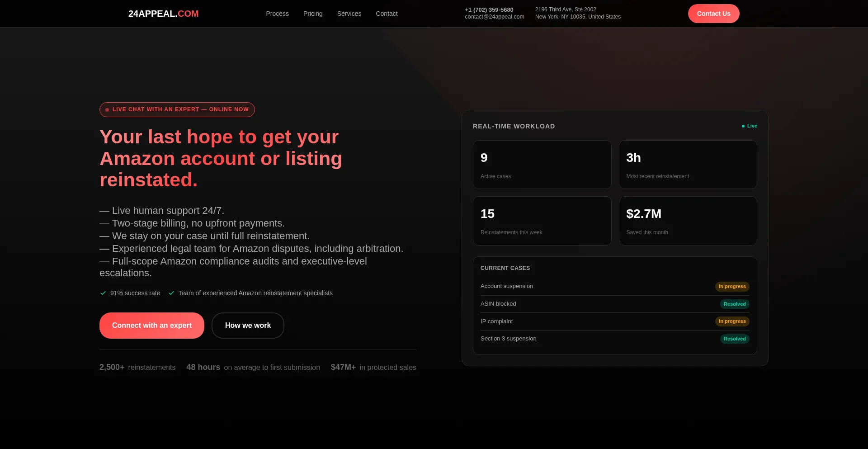Click the New York office address
This screenshot has height=449, width=868.
(578, 13)
